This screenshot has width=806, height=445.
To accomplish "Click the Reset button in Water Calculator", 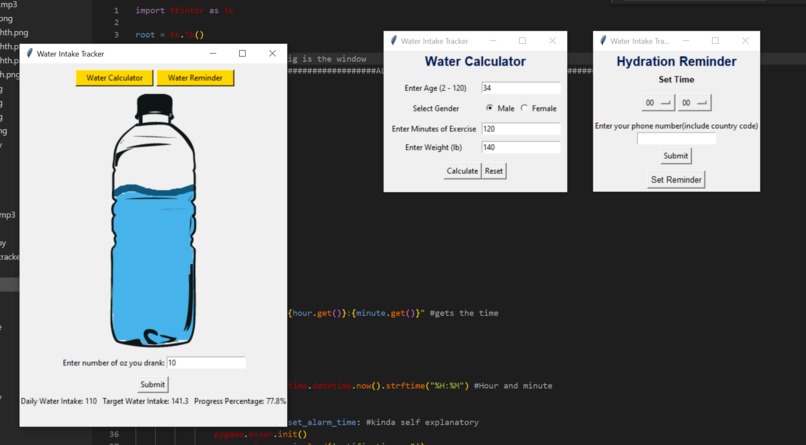I will (494, 171).
